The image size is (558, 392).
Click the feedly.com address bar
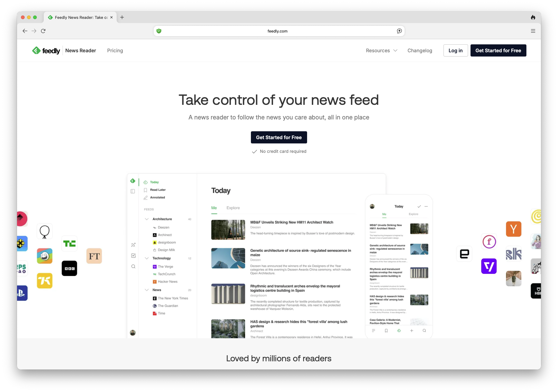click(277, 31)
